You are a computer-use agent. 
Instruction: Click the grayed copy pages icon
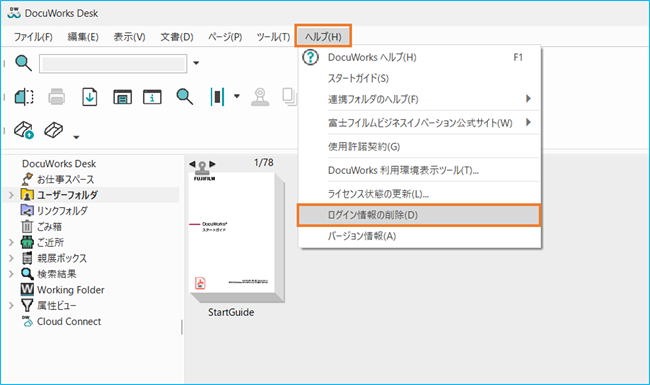pos(289,96)
